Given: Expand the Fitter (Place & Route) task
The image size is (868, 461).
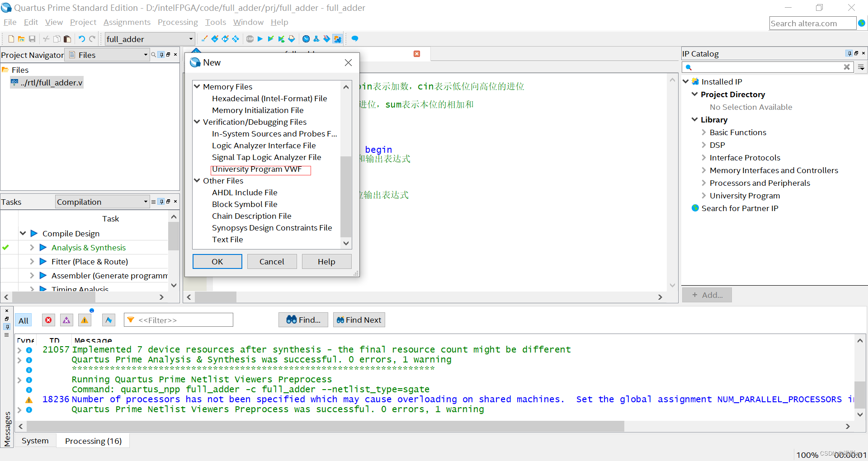Looking at the screenshot, I should (x=32, y=261).
